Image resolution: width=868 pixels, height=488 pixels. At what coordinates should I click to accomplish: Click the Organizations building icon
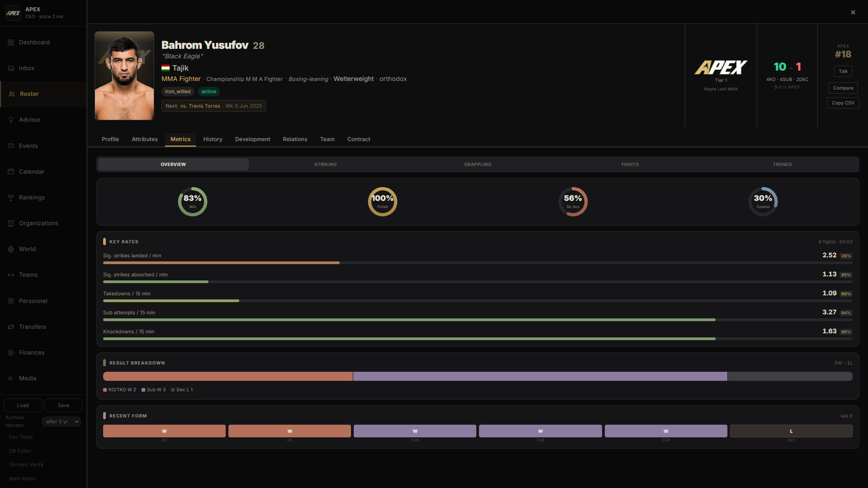11,223
